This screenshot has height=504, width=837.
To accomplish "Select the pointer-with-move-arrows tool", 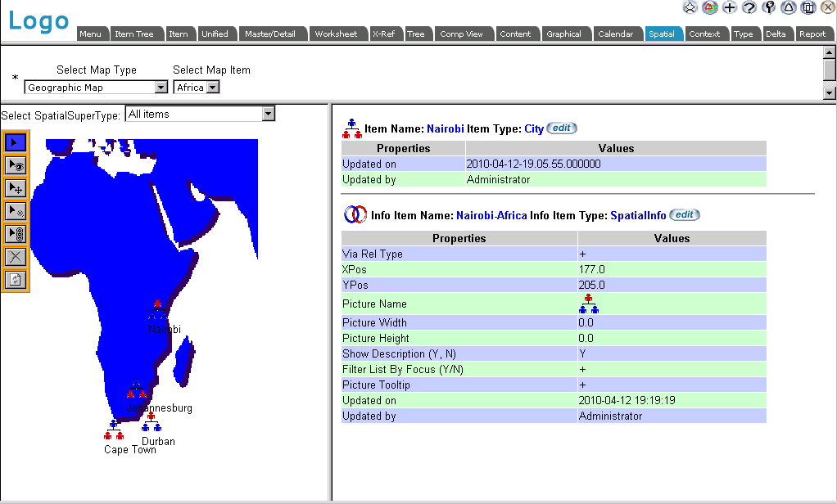I will pyautogui.click(x=16, y=188).
